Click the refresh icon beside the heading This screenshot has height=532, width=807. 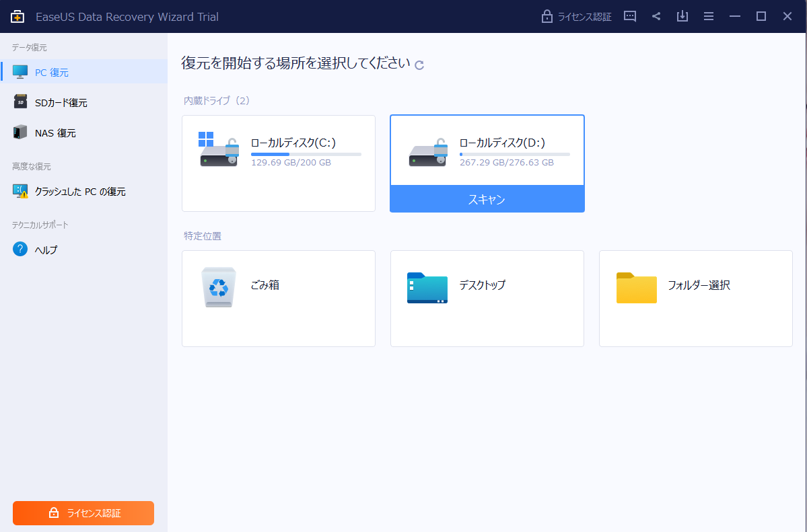click(419, 65)
